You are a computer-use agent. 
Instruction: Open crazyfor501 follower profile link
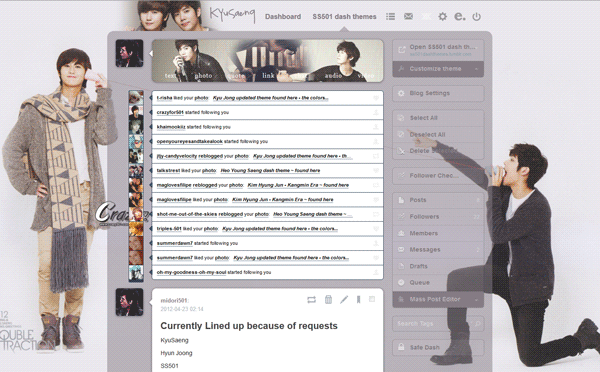(x=170, y=112)
